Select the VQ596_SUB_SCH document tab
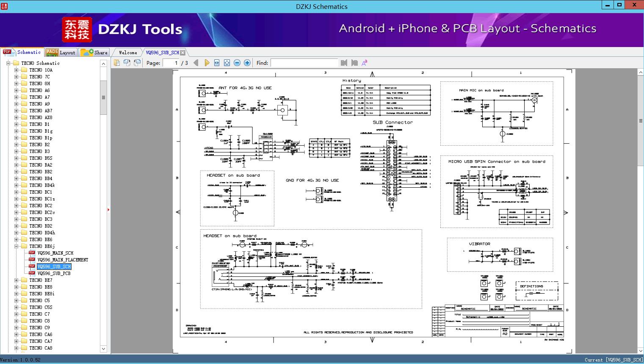 pos(163,53)
